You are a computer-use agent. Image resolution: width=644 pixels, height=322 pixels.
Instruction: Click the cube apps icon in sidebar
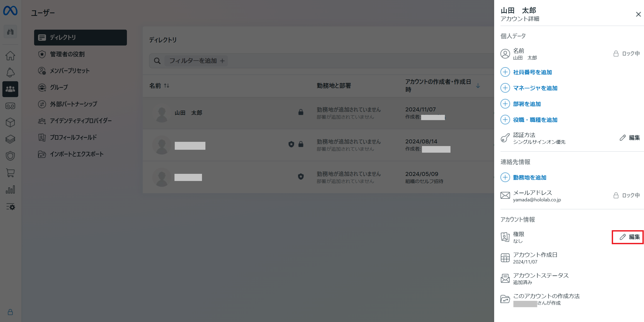(10, 123)
